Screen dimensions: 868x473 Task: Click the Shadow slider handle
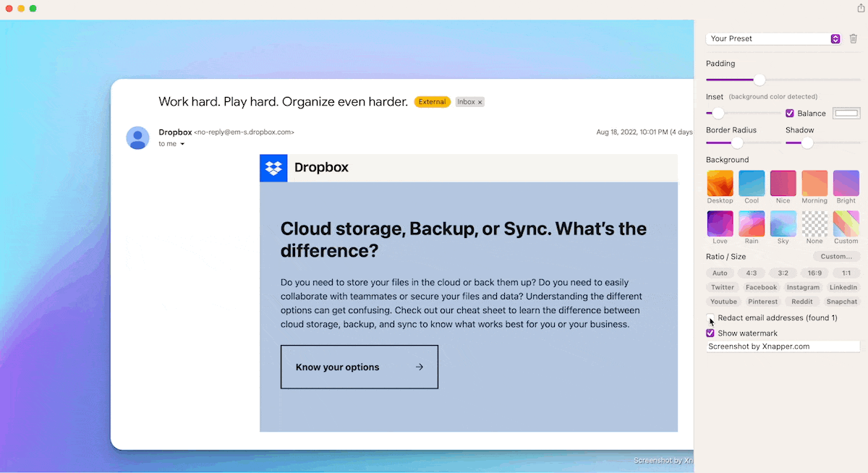tap(807, 142)
